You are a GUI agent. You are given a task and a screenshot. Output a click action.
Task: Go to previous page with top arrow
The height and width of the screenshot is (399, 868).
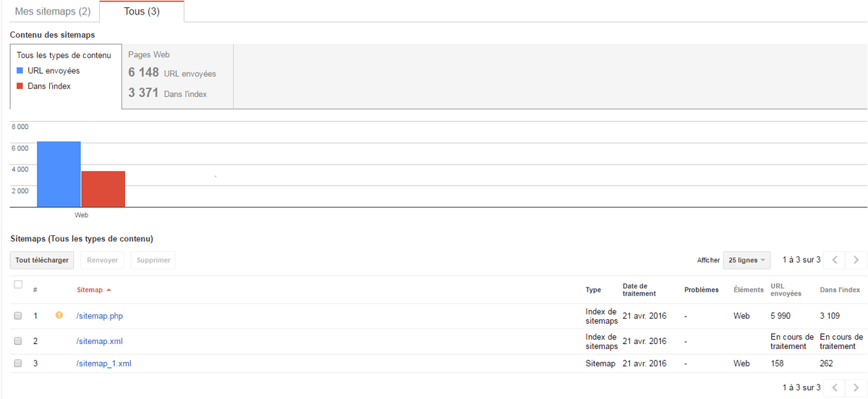835,260
